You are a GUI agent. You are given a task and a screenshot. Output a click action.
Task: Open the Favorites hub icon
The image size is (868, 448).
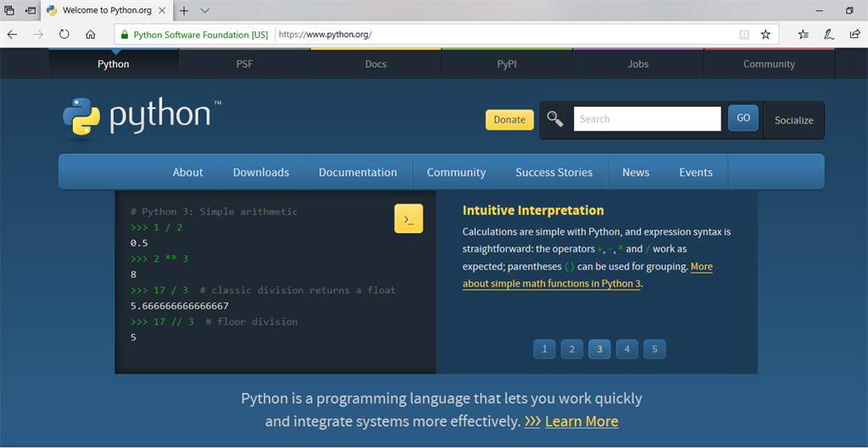[804, 34]
